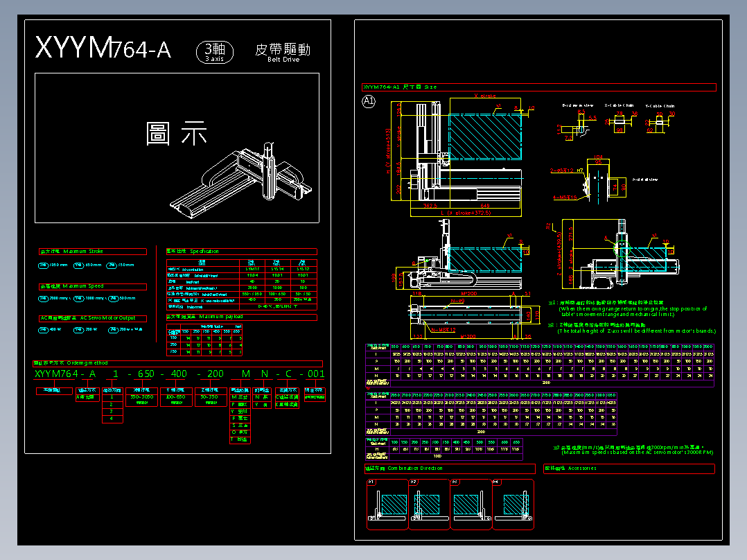Screen dimensions: 747x560
Task: Select the XYYM764-A1 Size header bar
Action: coord(539,87)
